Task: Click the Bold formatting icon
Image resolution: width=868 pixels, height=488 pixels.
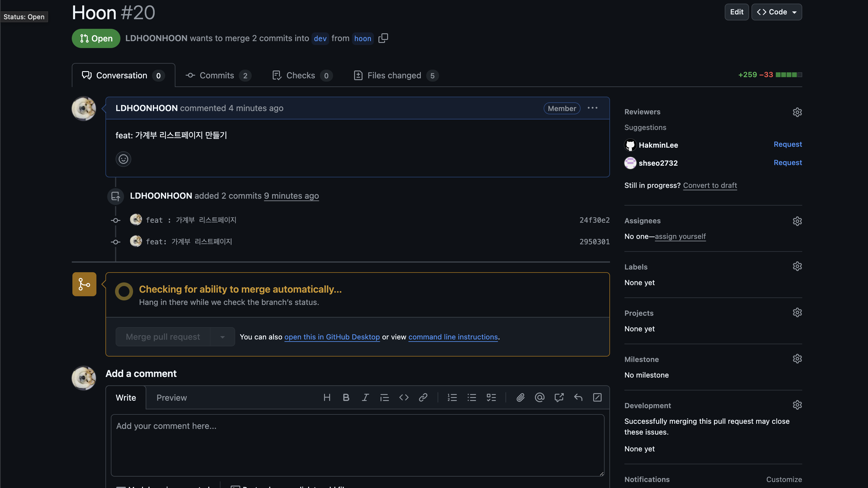Action: point(346,397)
